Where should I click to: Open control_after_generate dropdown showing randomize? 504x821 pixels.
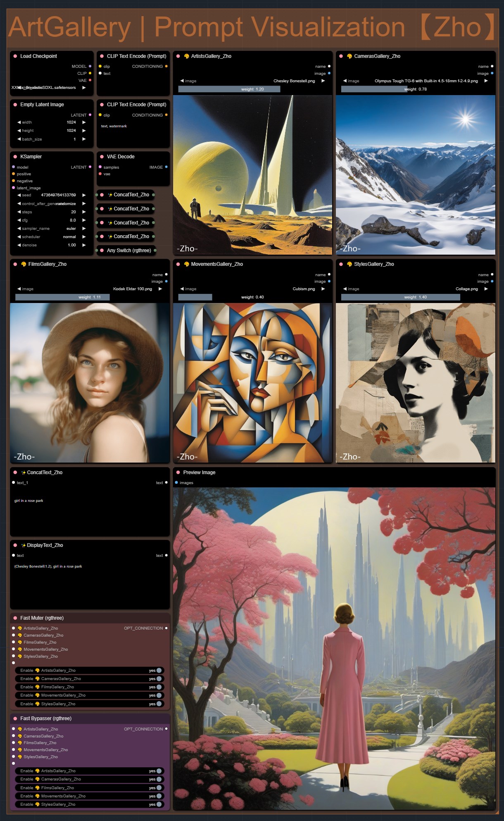coord(51,203)
